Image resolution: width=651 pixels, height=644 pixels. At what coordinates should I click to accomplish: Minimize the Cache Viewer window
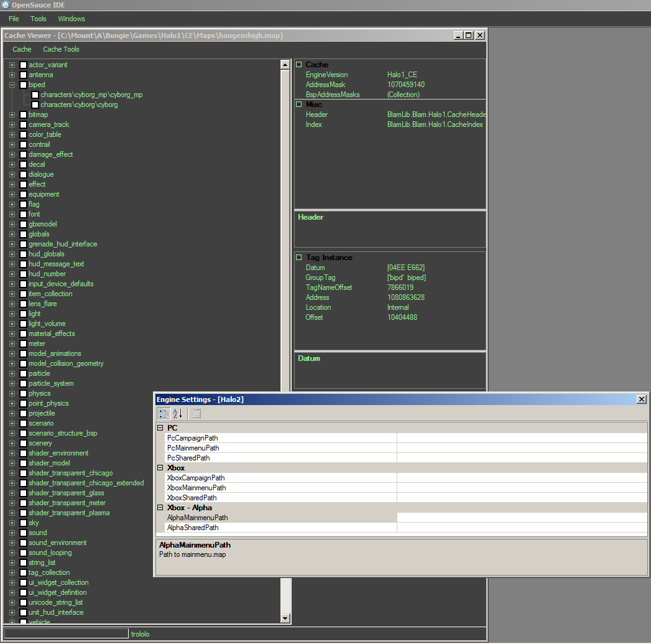(x=458, y=35)
